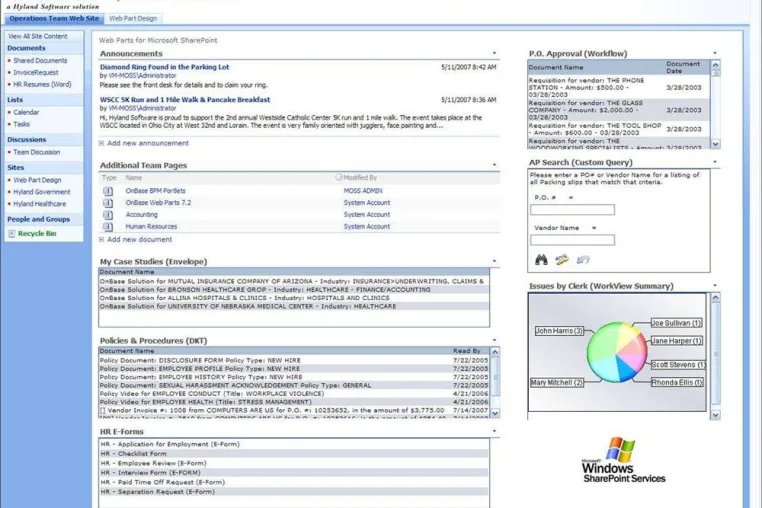Viewport: 762px width, 508px height.
Task: Open the Additional Team Pages web part menu arrow
Action: click(x=494, y=165)
